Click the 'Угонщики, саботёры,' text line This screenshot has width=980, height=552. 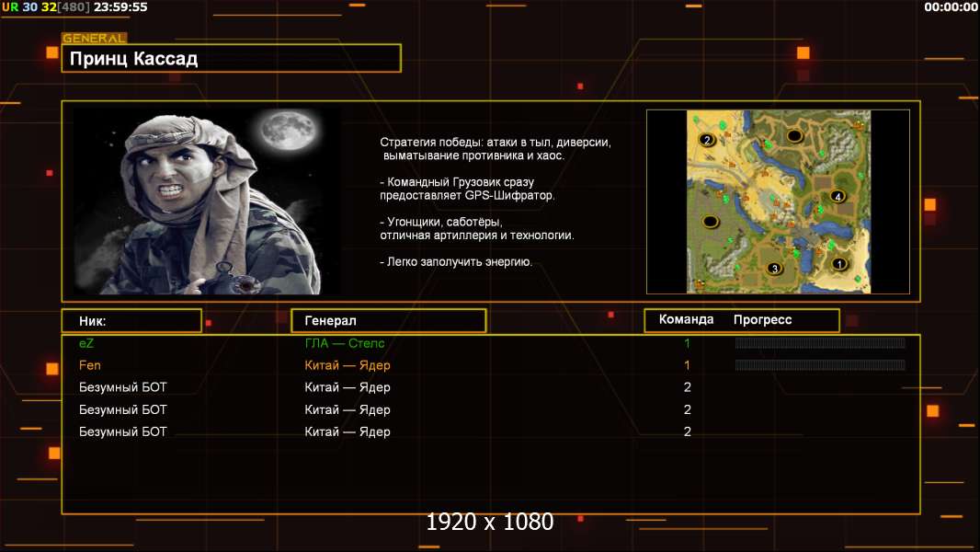441,222
